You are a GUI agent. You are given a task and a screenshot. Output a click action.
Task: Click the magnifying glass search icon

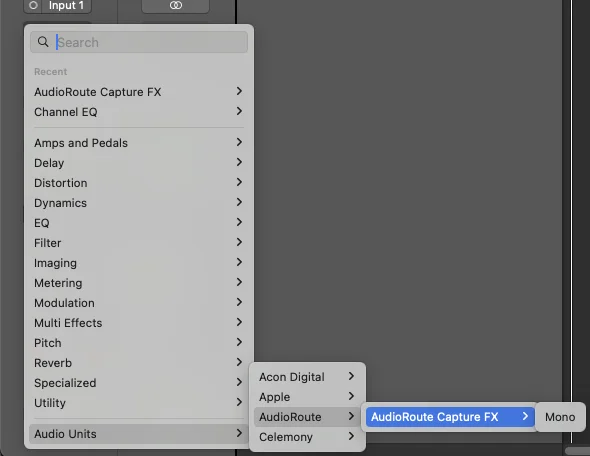(x=43, y=42)
